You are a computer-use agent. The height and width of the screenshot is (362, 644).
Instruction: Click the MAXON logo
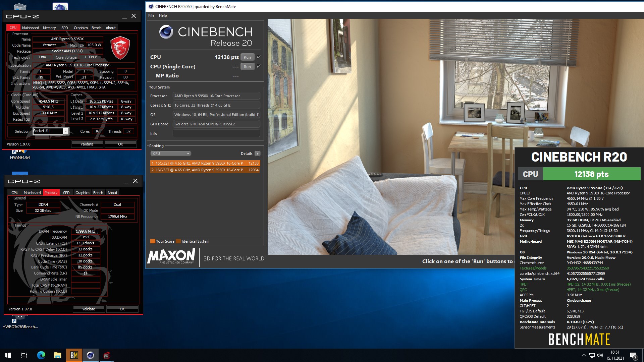[171, 256]
